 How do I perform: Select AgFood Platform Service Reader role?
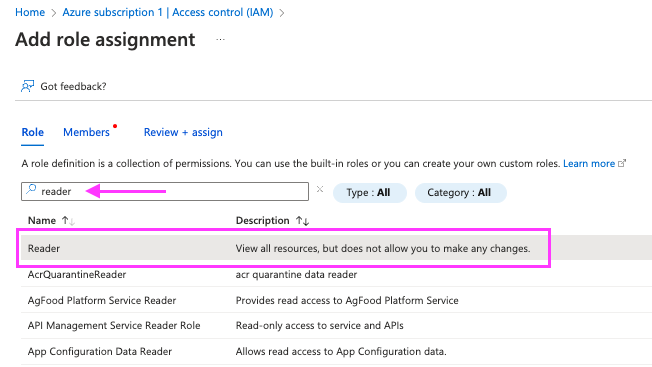102,300
